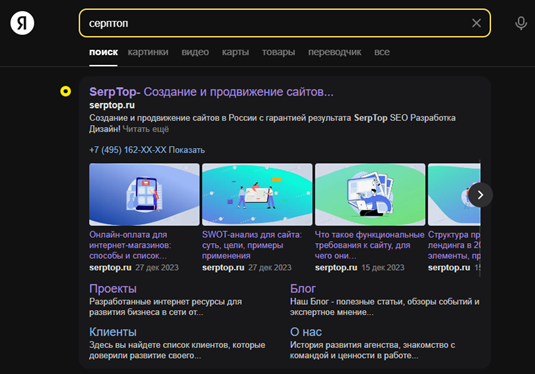This screenshot has width=535, height=374.
Task: Open the 'все' services tab
Action: tap(382, 52)
